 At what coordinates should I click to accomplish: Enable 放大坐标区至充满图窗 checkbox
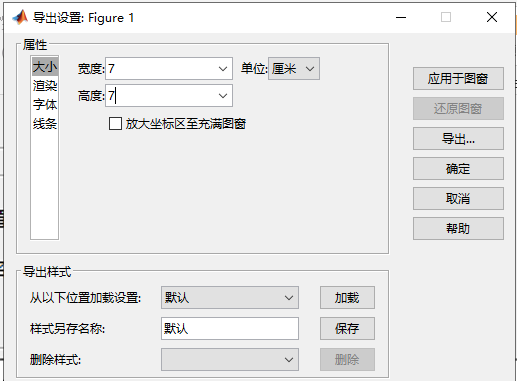pyautogui.click(x=115, y=124)
